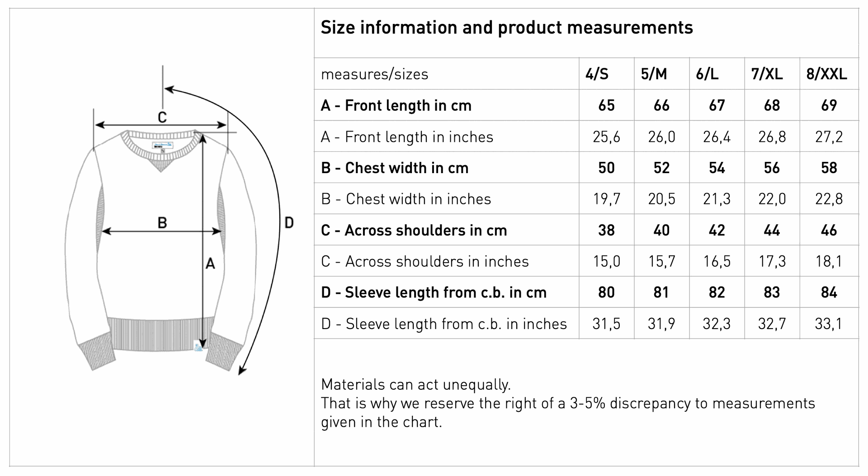Click the letter B on the sweater diagram

(162, 222)
